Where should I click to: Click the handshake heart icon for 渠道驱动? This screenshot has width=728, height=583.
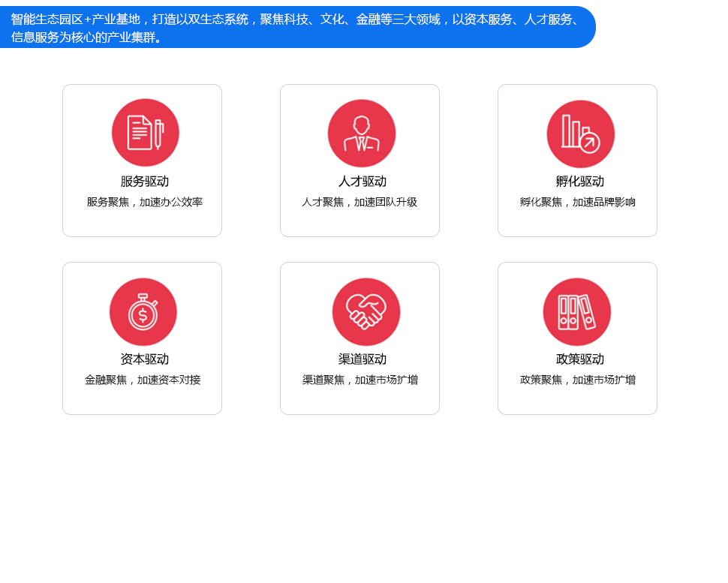point(366,312)
